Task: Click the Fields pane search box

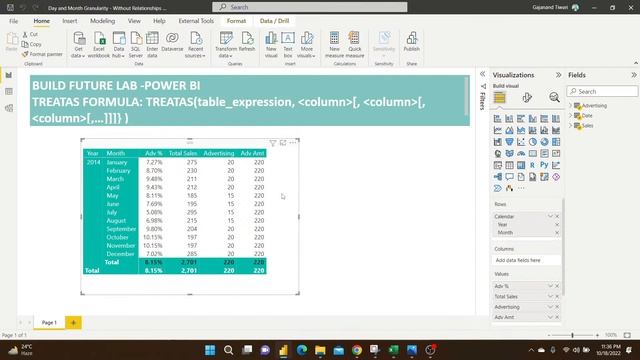Action: click(x=602, y=91)
